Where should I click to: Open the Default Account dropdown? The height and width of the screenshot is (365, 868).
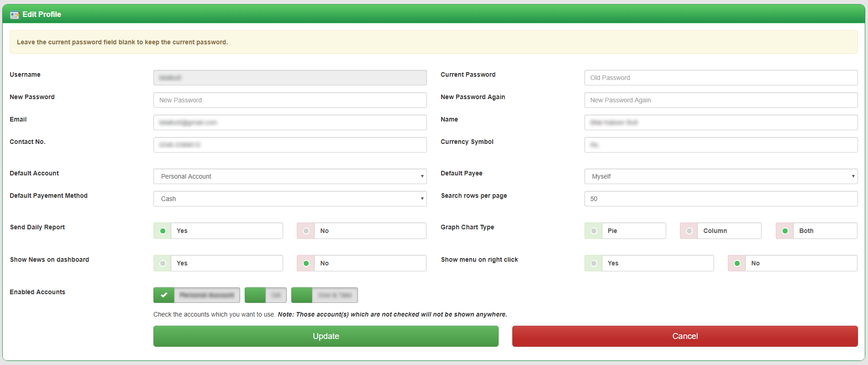[290, 176]
